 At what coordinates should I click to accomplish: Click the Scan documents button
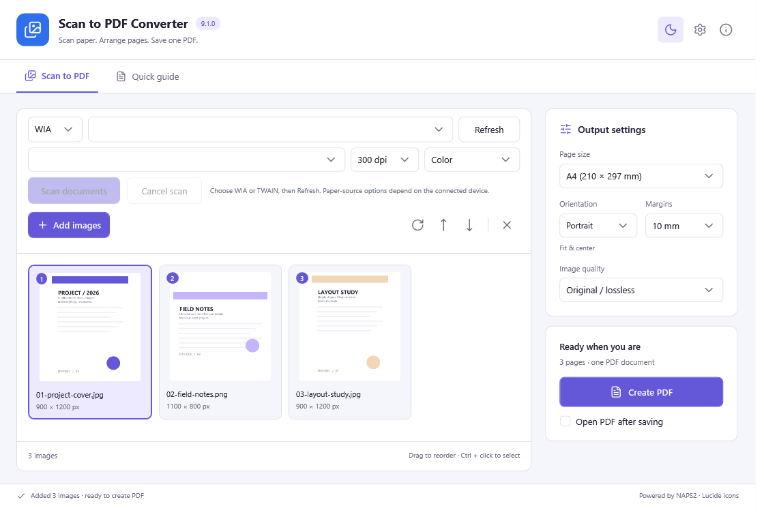[74, 191]
